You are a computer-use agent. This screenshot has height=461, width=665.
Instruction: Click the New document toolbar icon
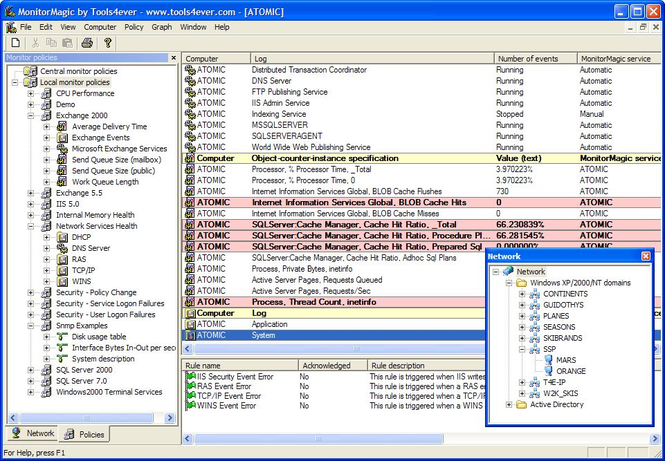point(16,43)
